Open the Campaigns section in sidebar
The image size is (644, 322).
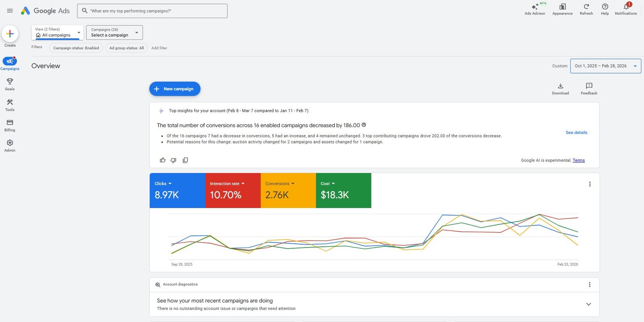click(x=10, y=64)
